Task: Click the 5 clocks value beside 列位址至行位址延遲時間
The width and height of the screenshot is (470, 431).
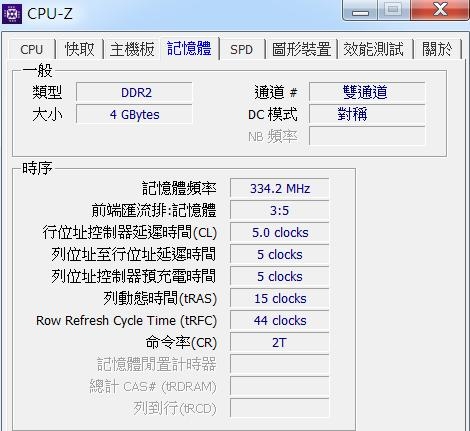Action: [x=280, y=254]
